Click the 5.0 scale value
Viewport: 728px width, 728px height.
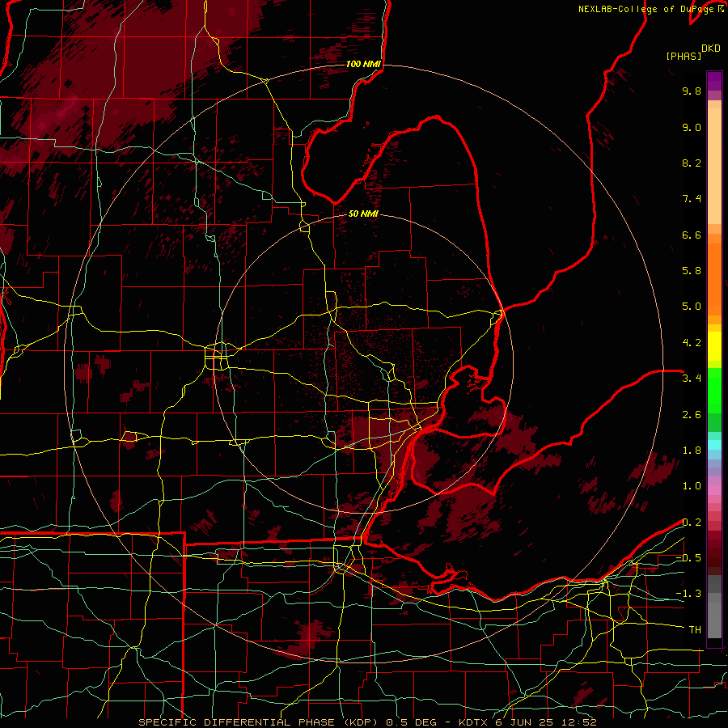[x=692, y=307]
